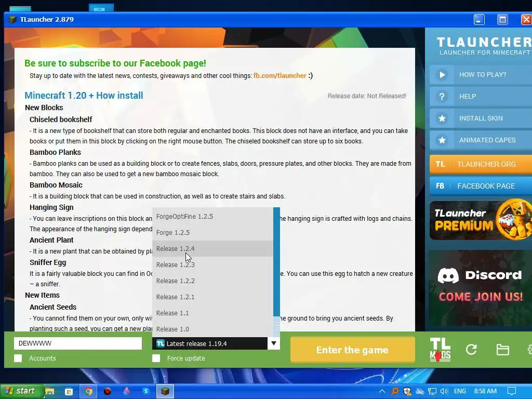Click the FB icon on Facebook Page button
Screen dimensions: 532x399
(x=440, y=186)
